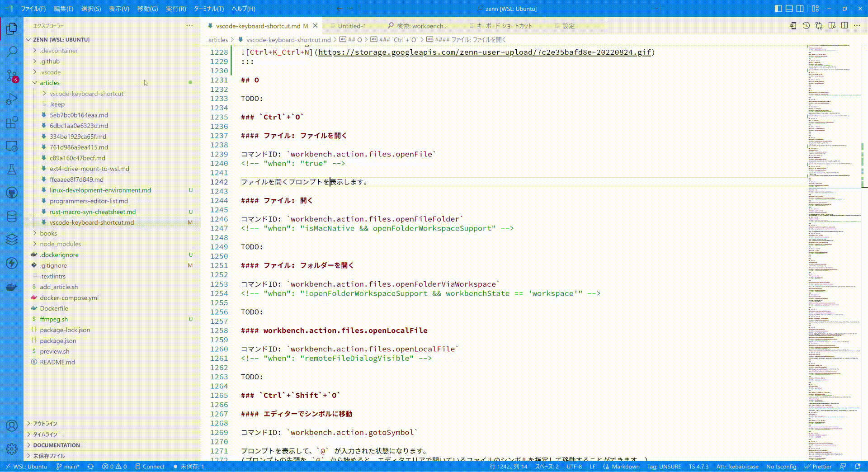
Task: Open editor more actions ellipsis
Action: point(857,26)
